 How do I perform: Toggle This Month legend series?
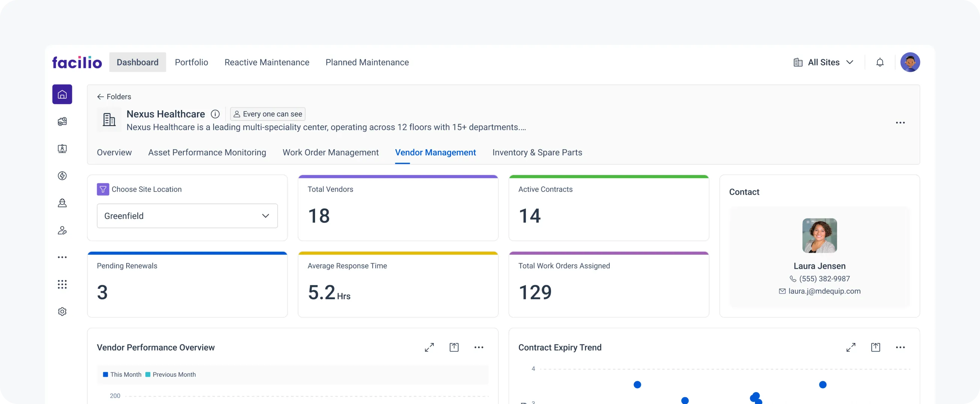point(122,374)
